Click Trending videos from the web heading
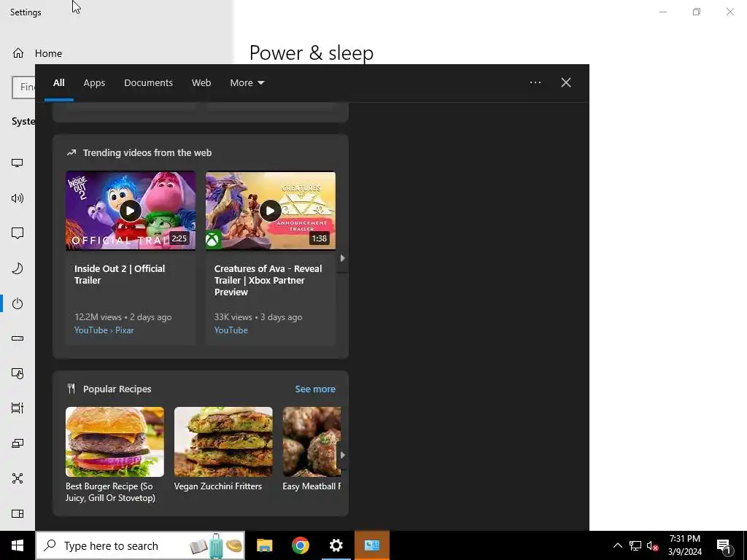Screen dimensions: 747x560 (147, 153)
